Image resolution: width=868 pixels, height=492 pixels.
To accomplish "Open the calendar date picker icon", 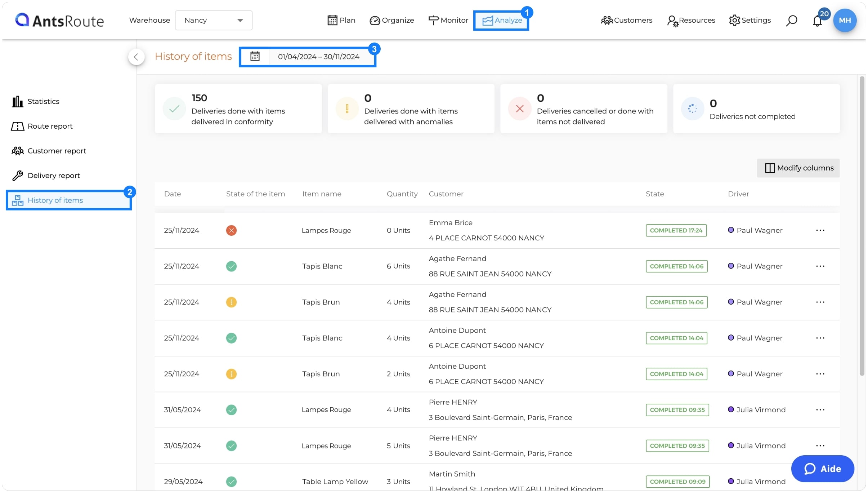I will click(x=255, y=57).
